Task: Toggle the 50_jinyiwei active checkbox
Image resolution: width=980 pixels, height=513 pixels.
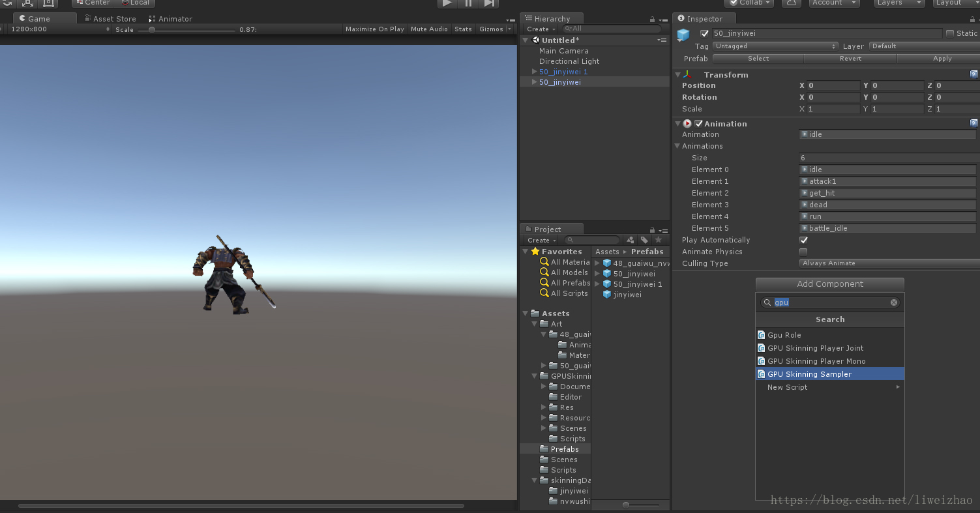Action: 704,33
